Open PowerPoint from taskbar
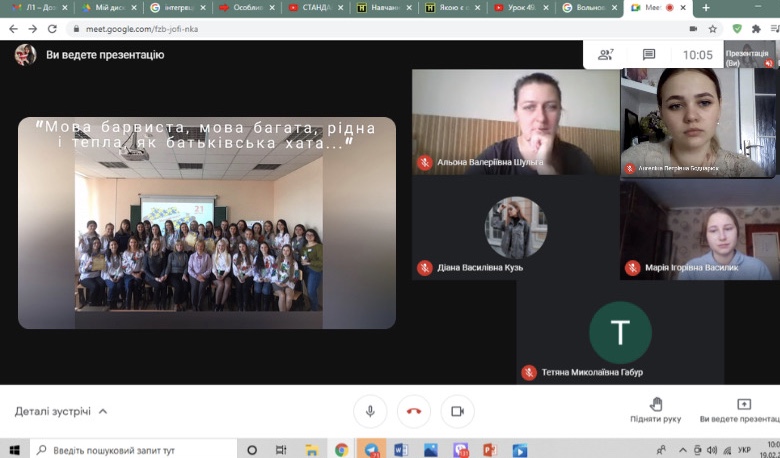 tap(490, 450)
